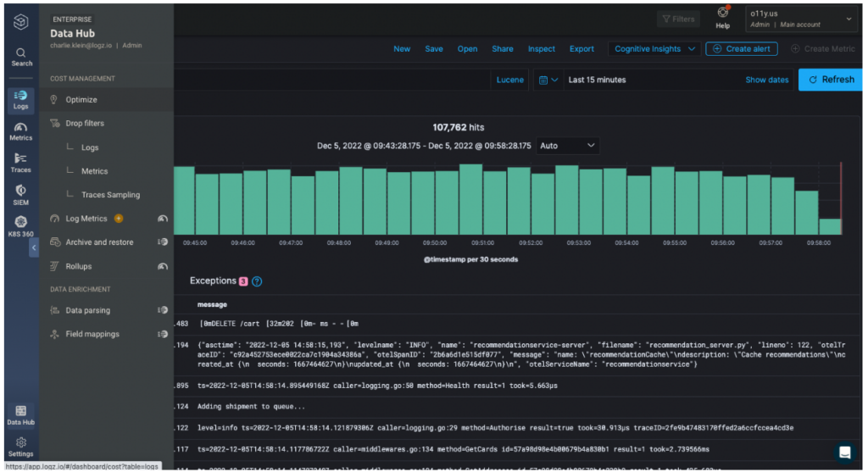
Task: Click gauge icon beside Rollups
Action: (x=163, y=266)
